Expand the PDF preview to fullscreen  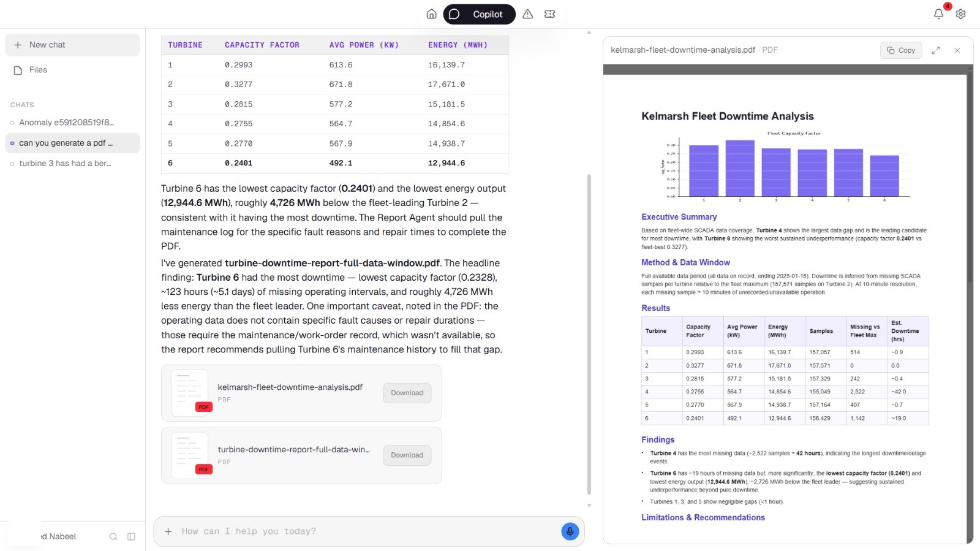[x=936, y=50]
